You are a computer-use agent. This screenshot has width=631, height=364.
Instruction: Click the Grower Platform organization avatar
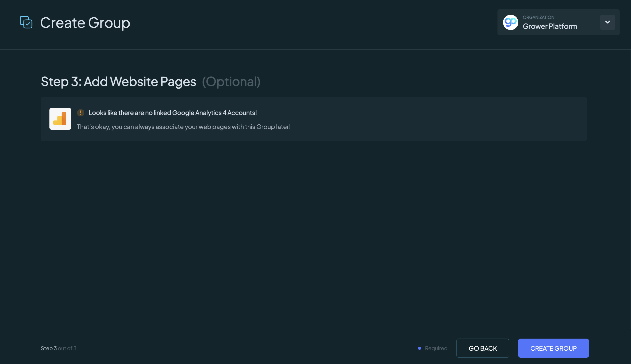(x=510, y=22)
